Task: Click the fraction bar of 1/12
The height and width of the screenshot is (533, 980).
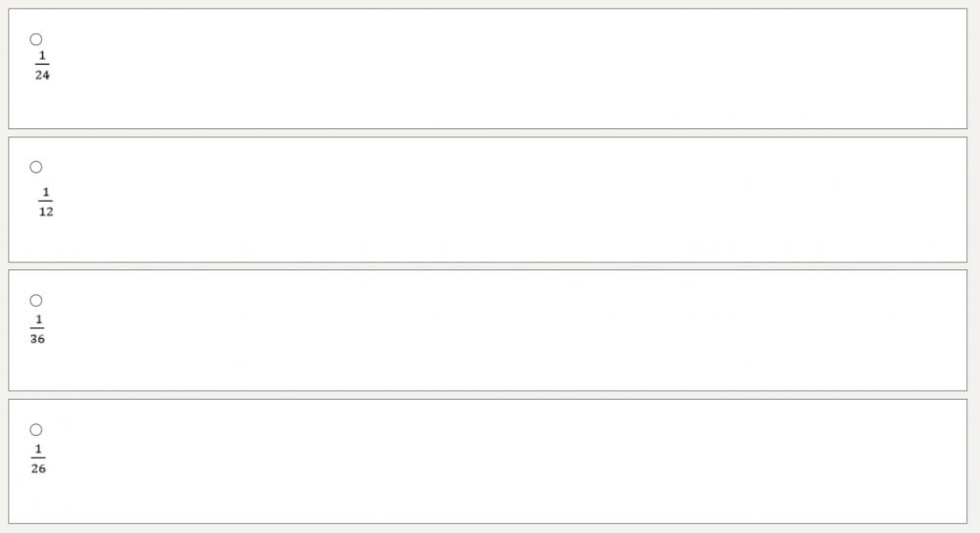Action: coord(45,201)
